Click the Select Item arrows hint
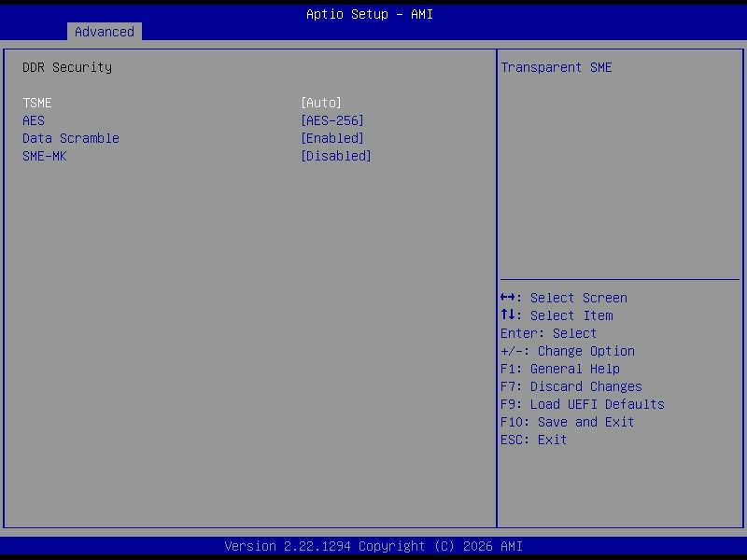The height and width of the screenshot is (560, 747). (557, 315)
